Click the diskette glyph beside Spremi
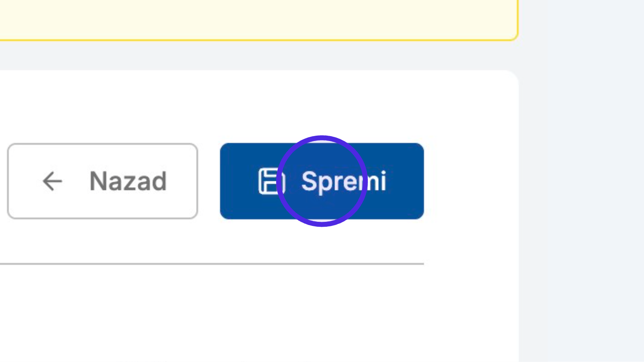Image resolution: width=644 pixels, height=362 pixels. pyautogui.click(x=271, y=181)
